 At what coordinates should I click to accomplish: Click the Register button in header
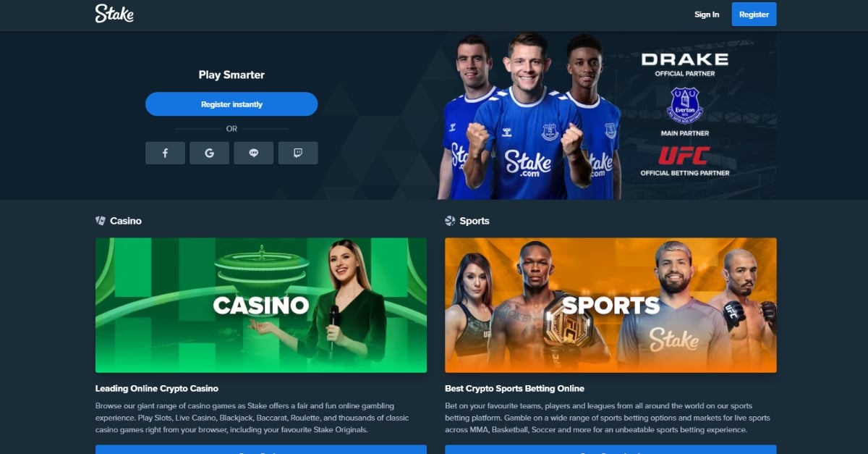coord(754,14)
